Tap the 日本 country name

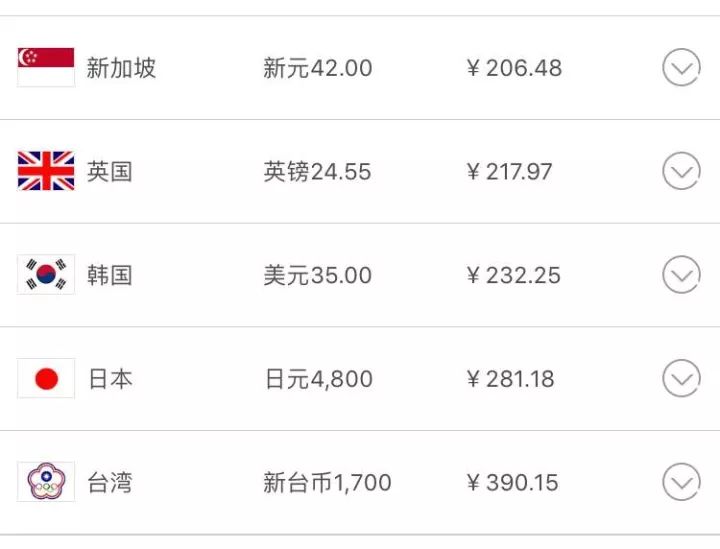click(109, 379)
